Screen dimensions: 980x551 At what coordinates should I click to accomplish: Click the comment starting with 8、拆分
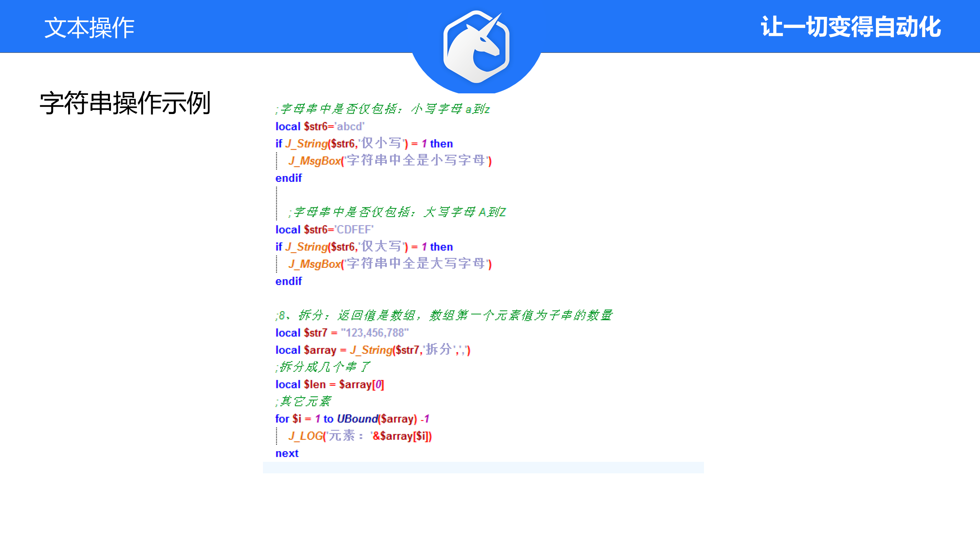pos(443,315)
